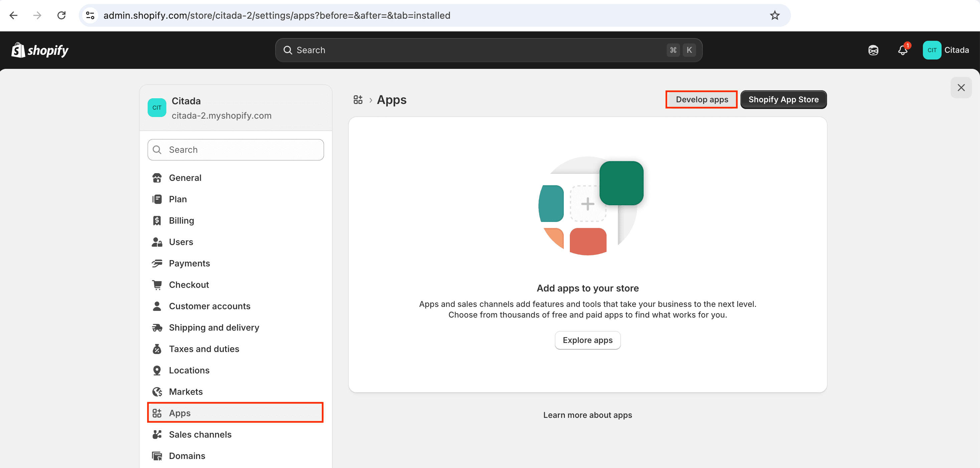
Task: Open the Citada account menu
Action: coord(946,50)
